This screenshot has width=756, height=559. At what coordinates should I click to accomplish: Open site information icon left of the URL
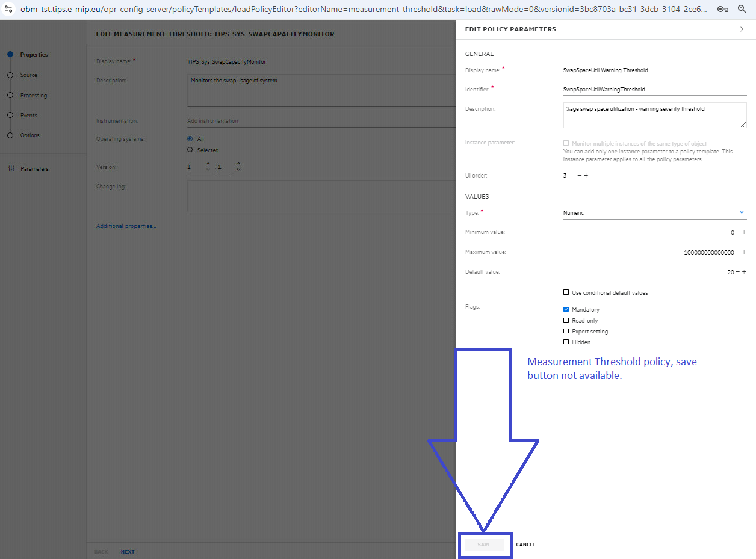tap(8, 9)
